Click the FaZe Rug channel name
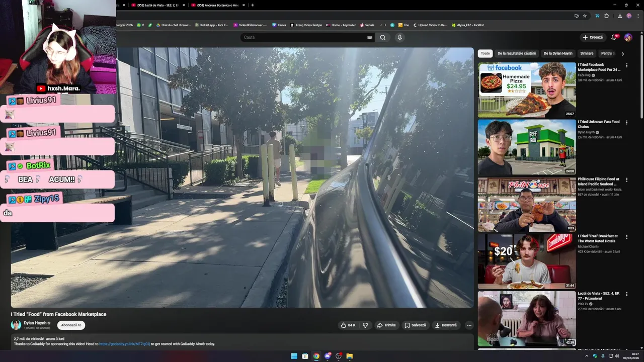 [584, 75]
